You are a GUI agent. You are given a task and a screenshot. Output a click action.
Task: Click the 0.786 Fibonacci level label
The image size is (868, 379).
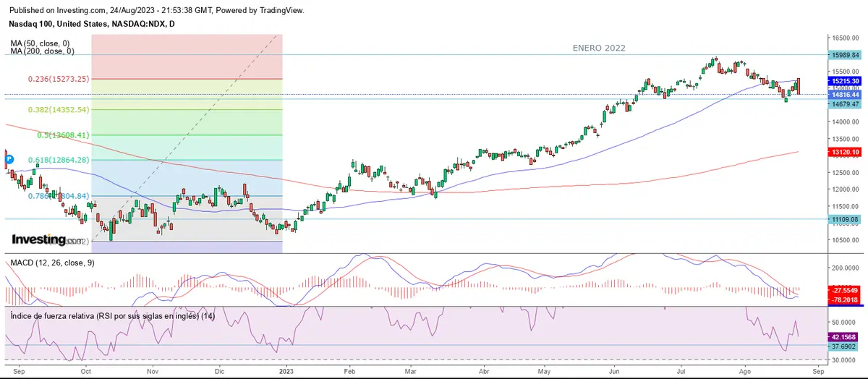click(x=59, y=196)
